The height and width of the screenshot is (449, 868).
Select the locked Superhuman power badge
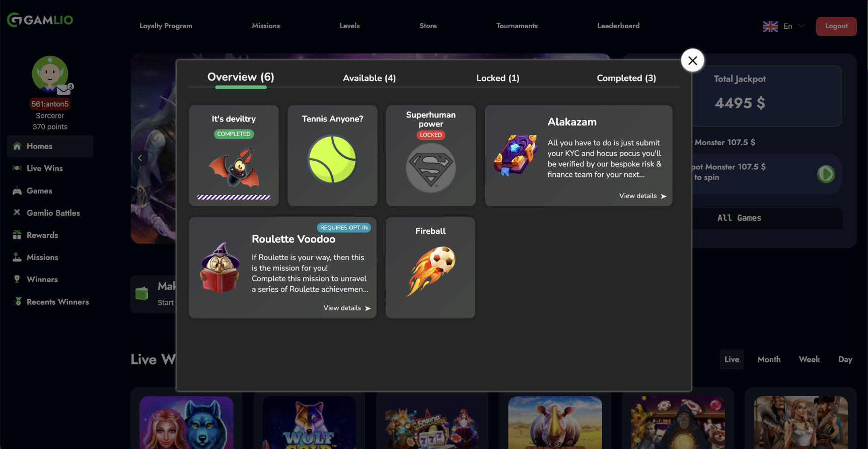coord(430,168)
